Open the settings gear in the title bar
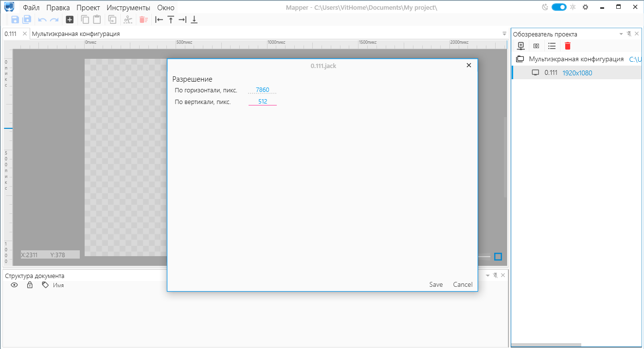Viewport: 644px width, 349px height. (586, 7)
